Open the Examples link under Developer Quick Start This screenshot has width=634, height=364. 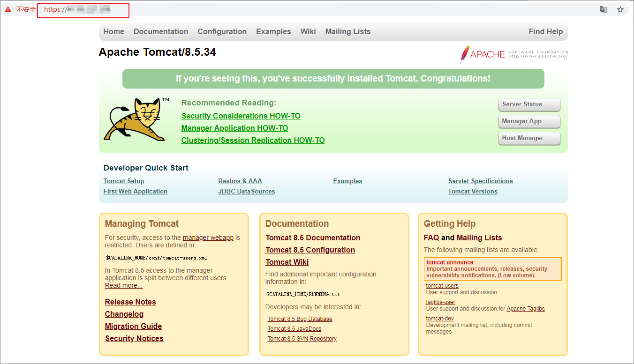[348, 181]
